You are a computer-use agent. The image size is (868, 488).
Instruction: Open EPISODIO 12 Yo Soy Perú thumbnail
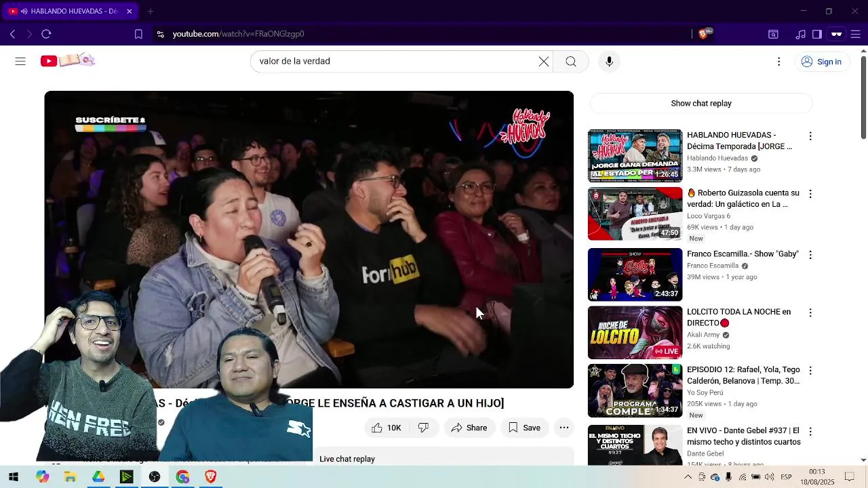pyautogui.click(x=635, y=390)
